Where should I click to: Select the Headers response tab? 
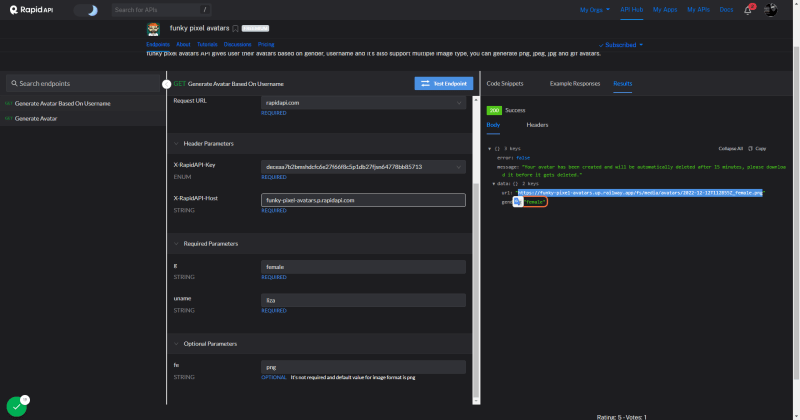pyautogui.click(x=537, y=125)
